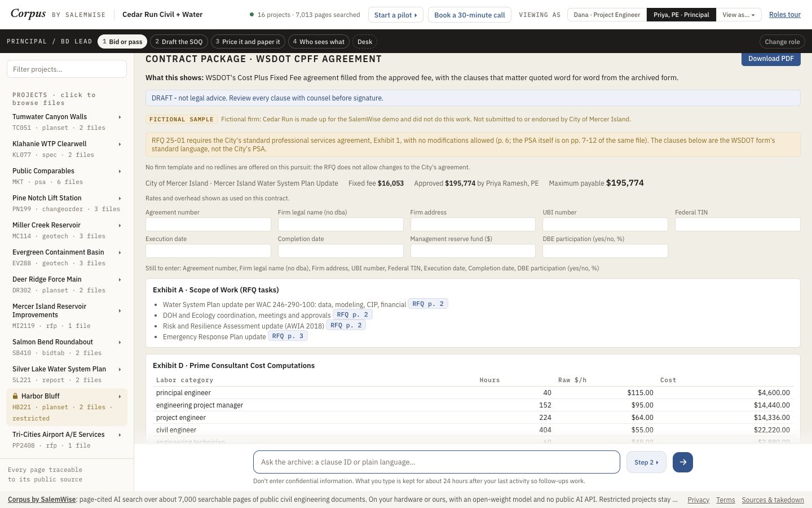Expand Pine Notch Lift Station files

coord(67,203)
